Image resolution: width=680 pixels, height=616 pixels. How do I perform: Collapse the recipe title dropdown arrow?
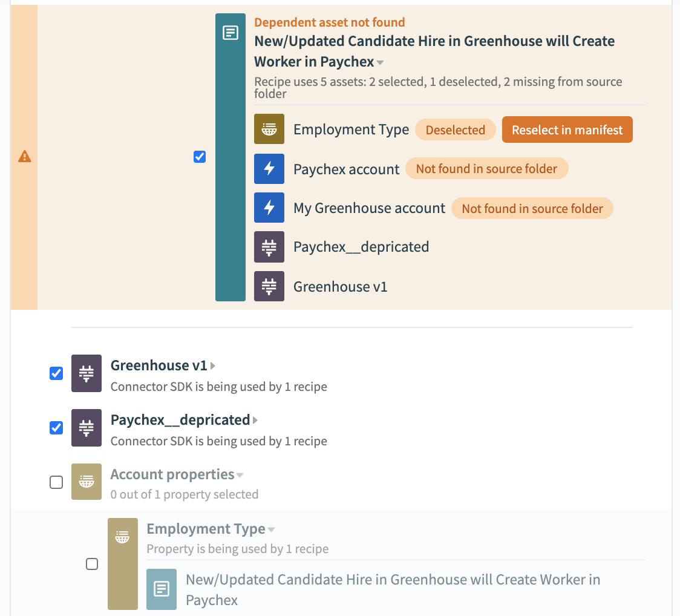pos(381,63)
